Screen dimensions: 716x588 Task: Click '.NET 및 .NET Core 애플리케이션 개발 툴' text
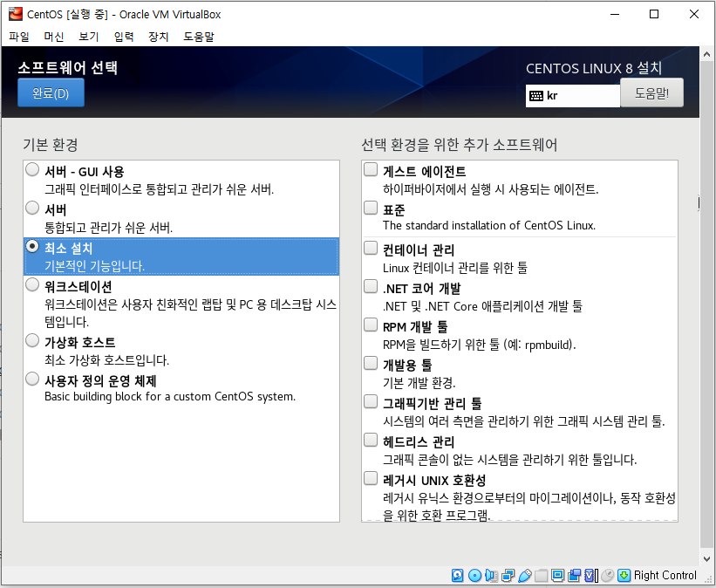(x=482, y=306)
